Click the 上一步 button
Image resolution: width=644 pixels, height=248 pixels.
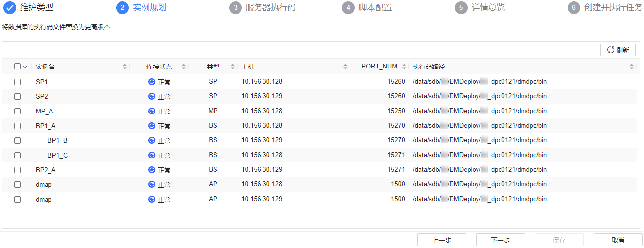[x=442, y=240]
